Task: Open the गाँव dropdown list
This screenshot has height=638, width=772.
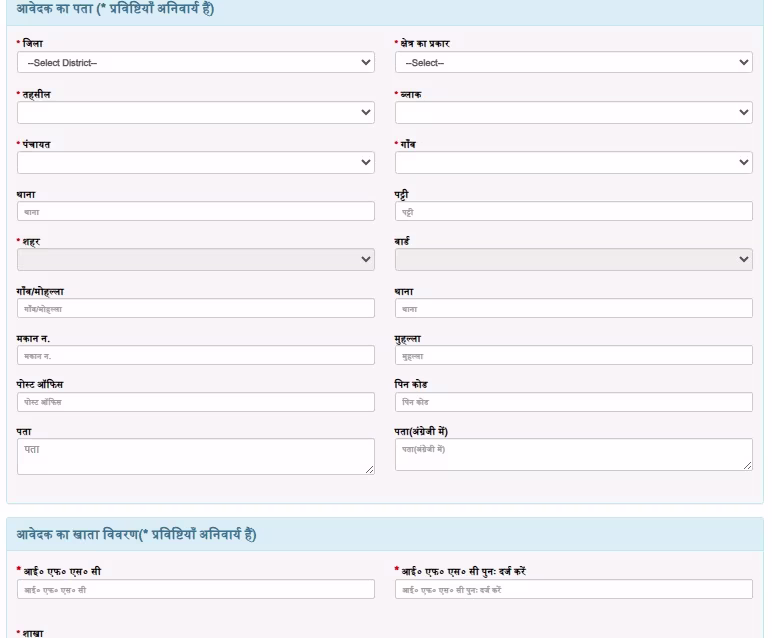Action: click(x=573, y=161)
